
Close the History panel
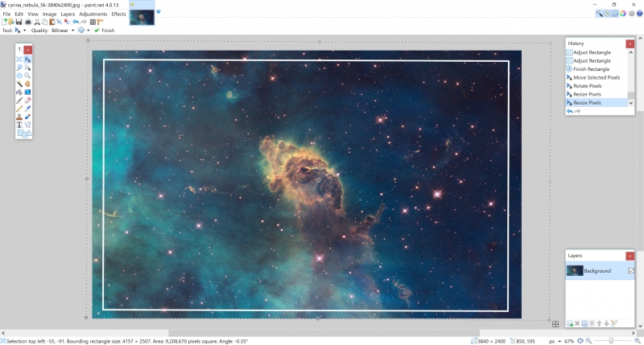point(630,43)
